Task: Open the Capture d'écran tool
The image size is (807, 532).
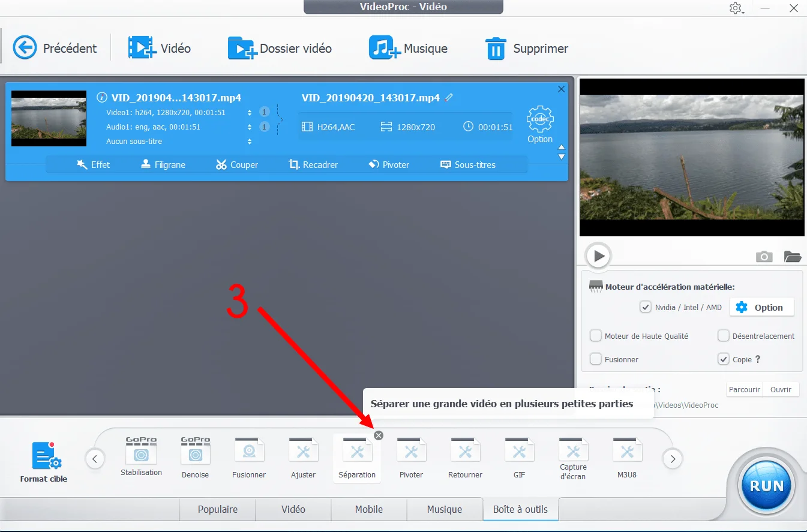Action: tap(573, 456)
